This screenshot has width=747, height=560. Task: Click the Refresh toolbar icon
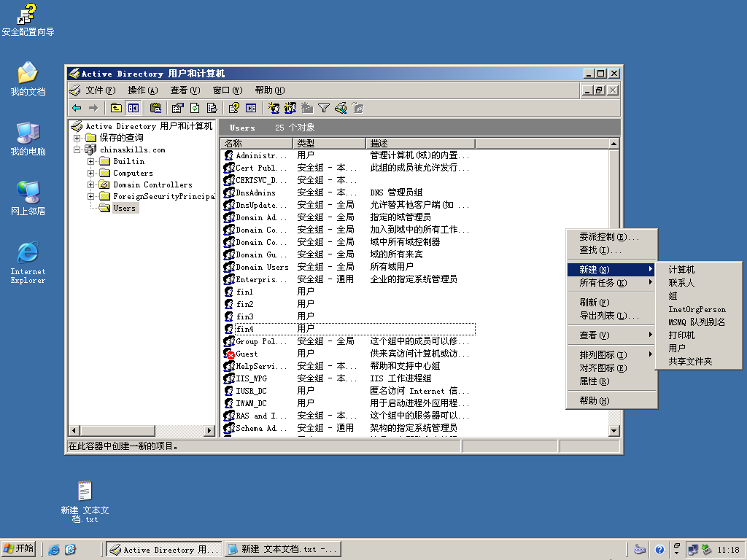tap(195, 108)
